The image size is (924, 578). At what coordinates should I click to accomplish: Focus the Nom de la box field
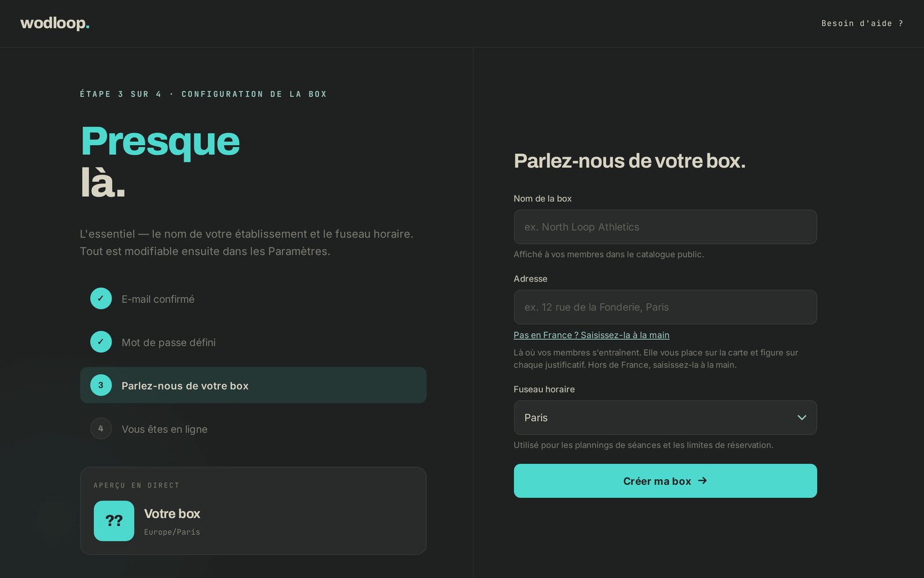click(x=665, y=227)
